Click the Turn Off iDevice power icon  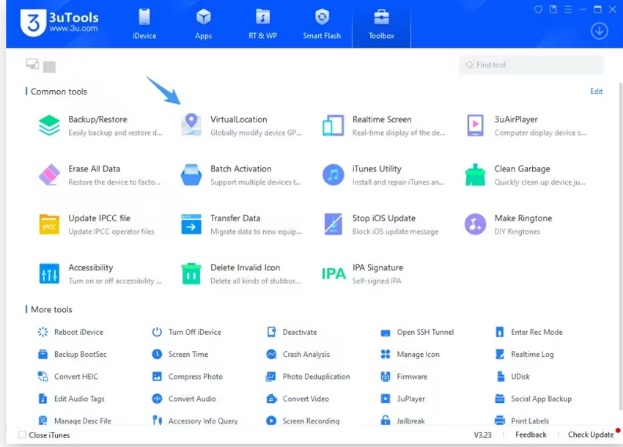157,332
